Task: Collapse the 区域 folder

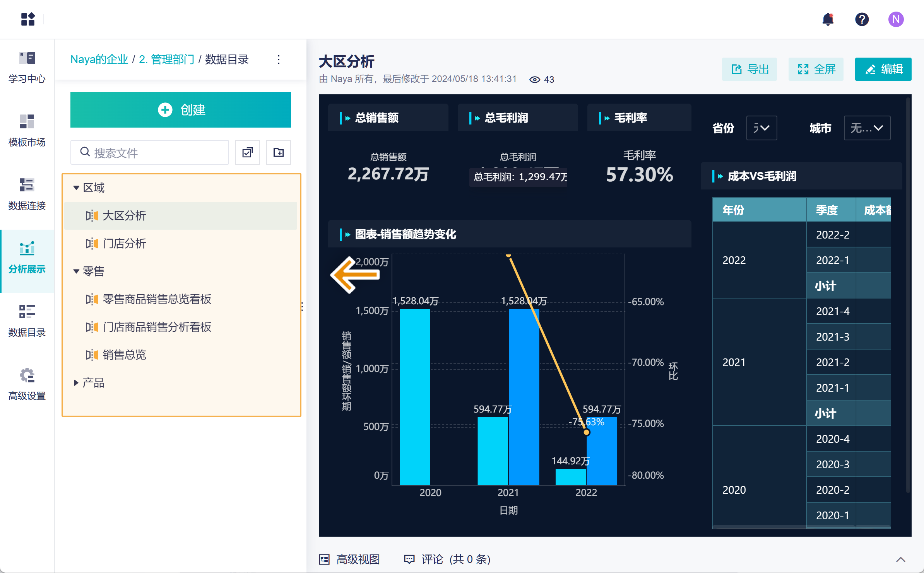Action: click(76, 188)
